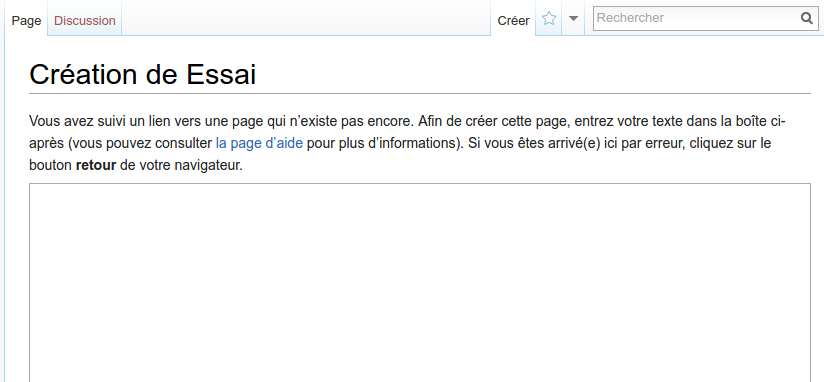Image resolution: width=824 pixels, height=382 pixels.
Task: Add page to watchlist with star icon
Action: pyautogui.click(x=549, y=19)
